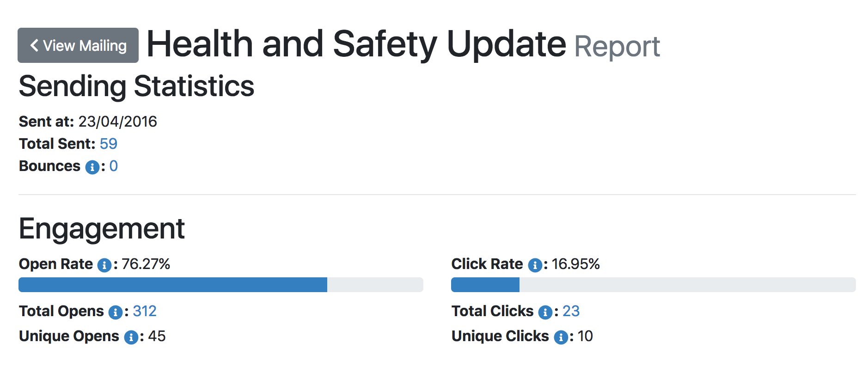Open the Total Opens 312 link
Screen dimensions: 868x367
(x=144, y=312)
